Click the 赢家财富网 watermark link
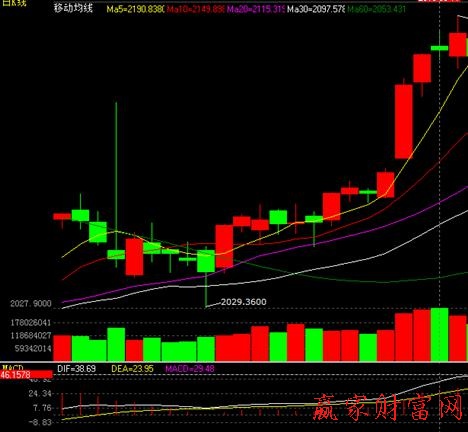 pos(388,407)
